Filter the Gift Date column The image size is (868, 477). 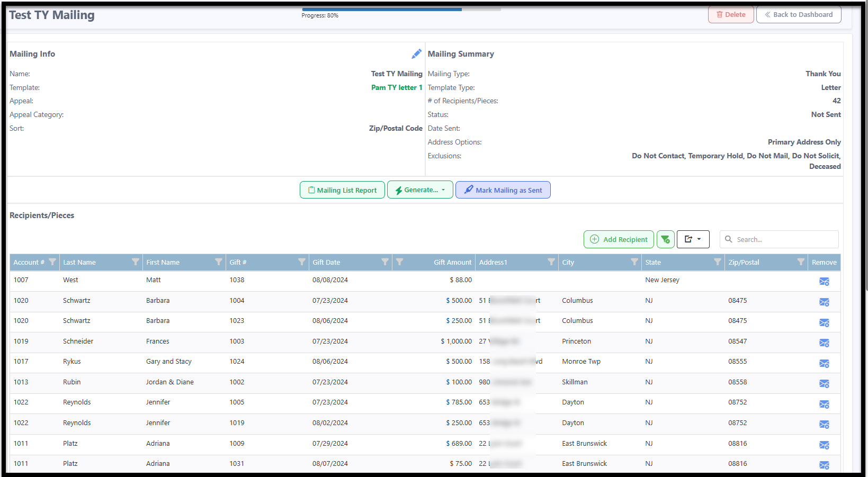385,262
